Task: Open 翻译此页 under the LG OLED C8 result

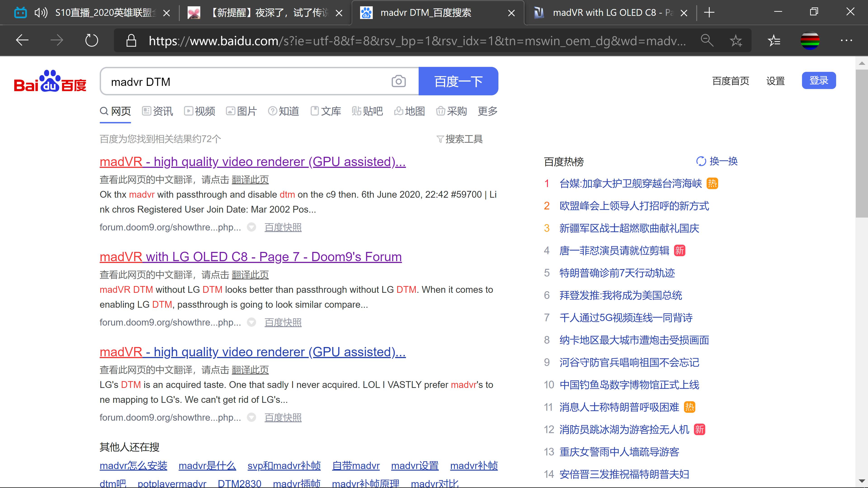Action: 250,275
